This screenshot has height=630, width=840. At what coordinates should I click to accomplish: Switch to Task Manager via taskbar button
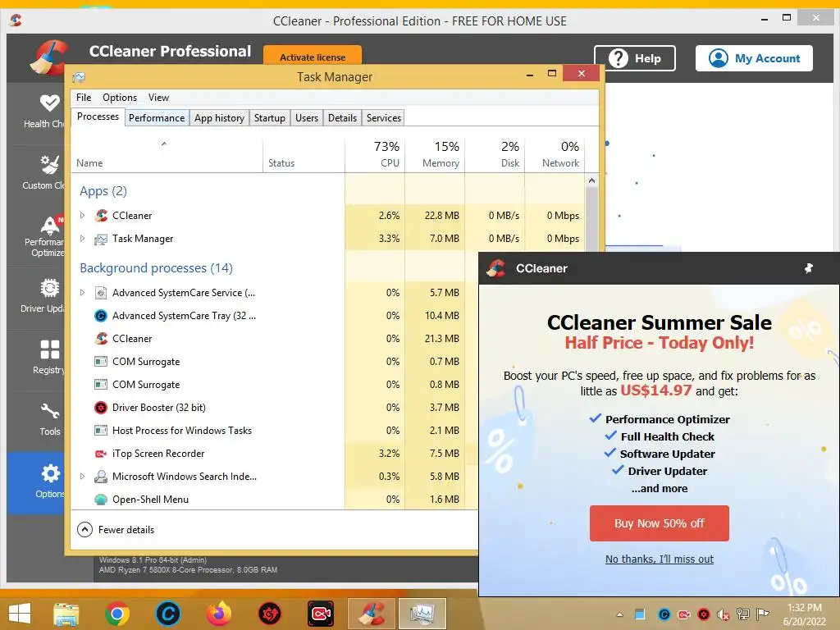[422, 614]
